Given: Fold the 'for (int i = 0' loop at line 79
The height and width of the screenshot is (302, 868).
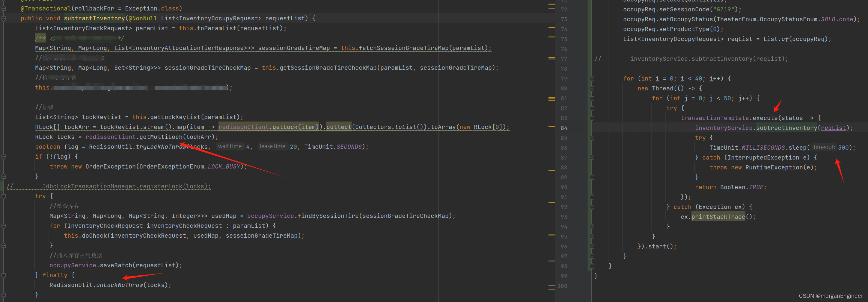Looking at the screenshot, I should (592, 79).
